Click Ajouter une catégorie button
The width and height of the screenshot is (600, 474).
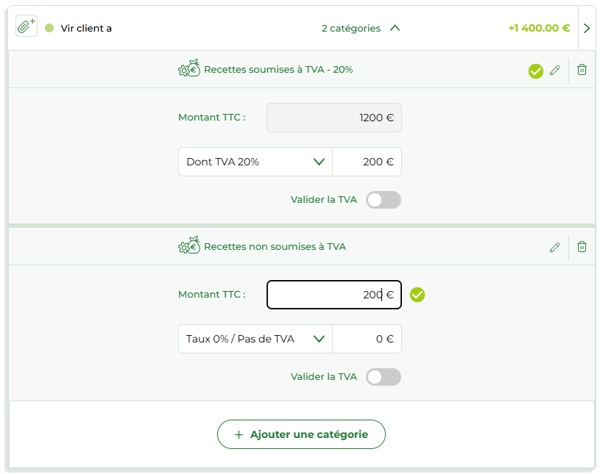pyautogui.click(x=301, y=434)
